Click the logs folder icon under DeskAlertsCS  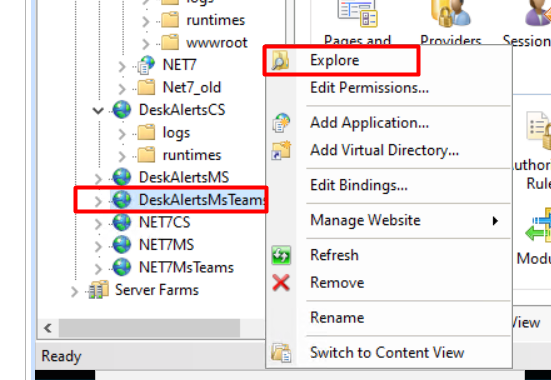[x=146, y=132]
